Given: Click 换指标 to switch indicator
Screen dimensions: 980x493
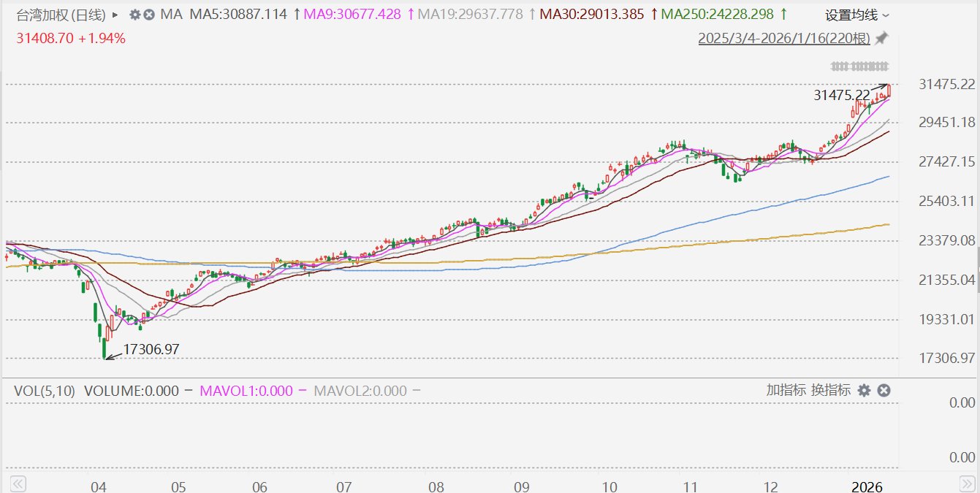Looking at the screenshot, I should coord(831,390).
